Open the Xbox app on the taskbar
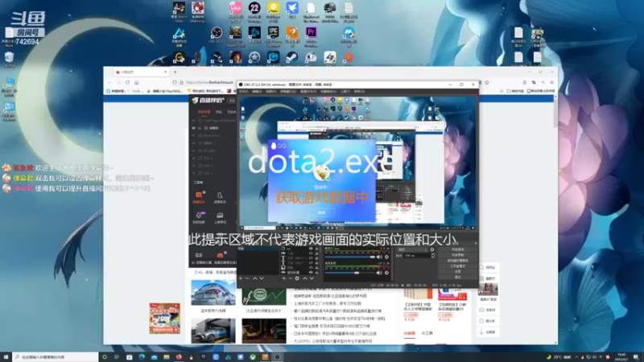This screenshot has width=644, height=362. [x=253, y=357]
